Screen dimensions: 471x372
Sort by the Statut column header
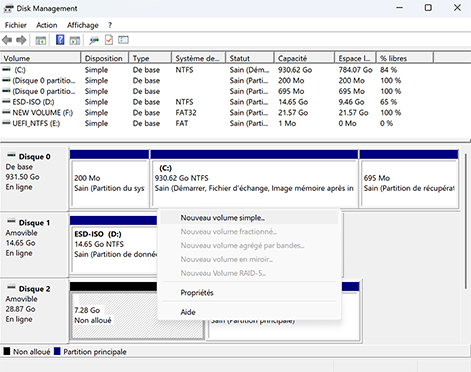[250, 58]
